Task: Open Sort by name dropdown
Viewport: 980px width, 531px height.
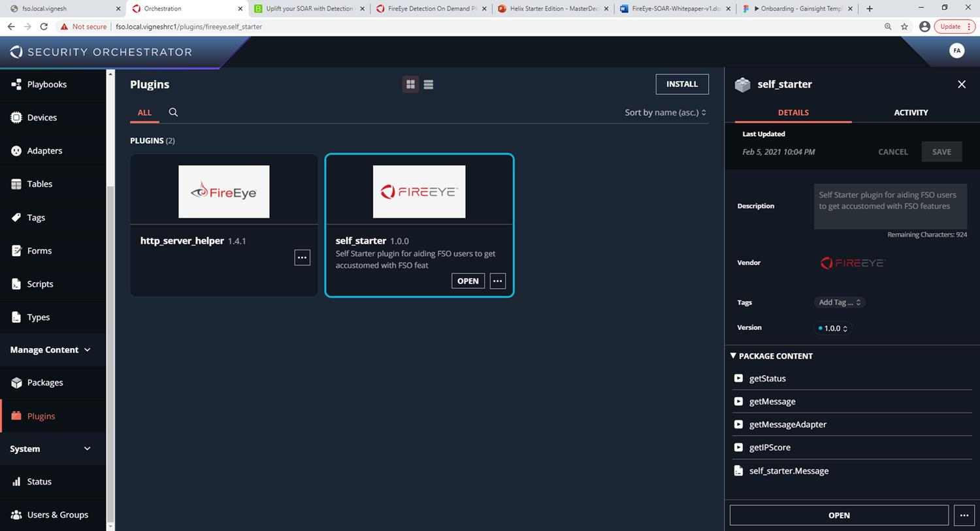Action: 665,112
